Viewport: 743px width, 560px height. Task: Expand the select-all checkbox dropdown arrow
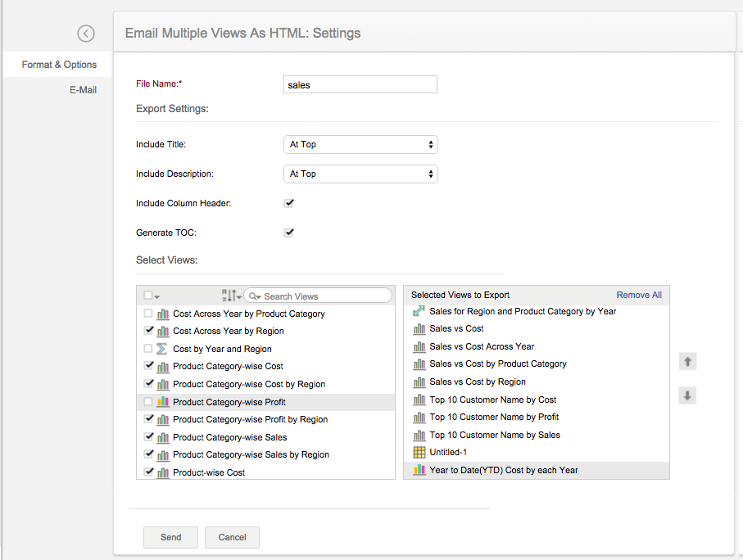pos(156,296)
